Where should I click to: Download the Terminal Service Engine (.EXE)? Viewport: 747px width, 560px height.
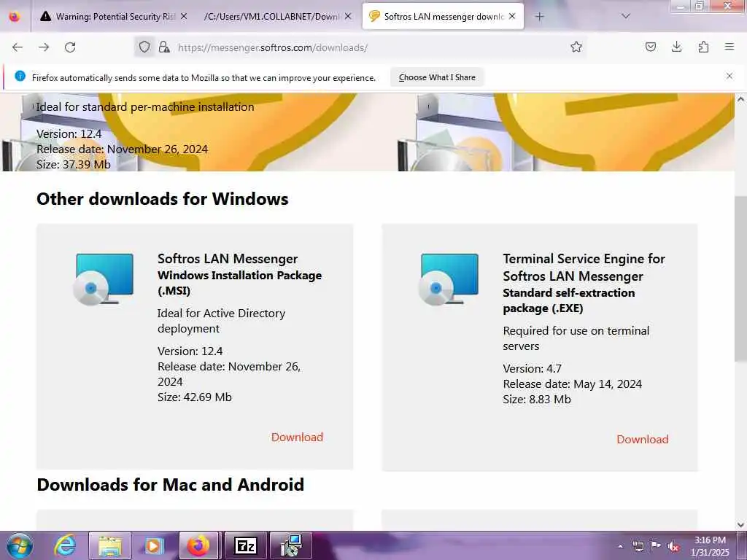point(642,439)
